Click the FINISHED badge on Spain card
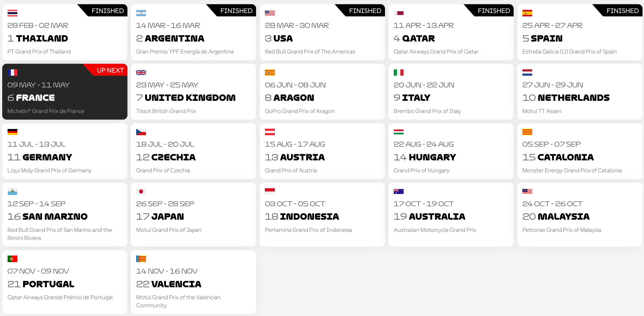 (x=617, y=10)
